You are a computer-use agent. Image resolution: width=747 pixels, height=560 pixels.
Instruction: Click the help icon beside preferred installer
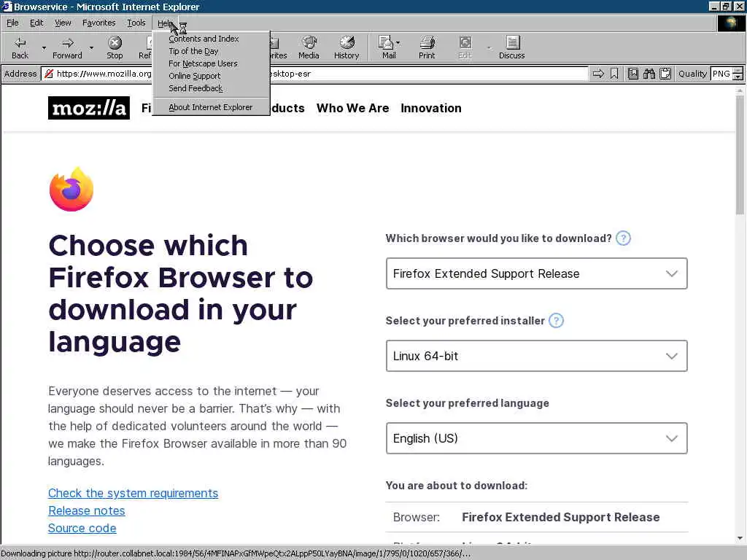[556, 321]
